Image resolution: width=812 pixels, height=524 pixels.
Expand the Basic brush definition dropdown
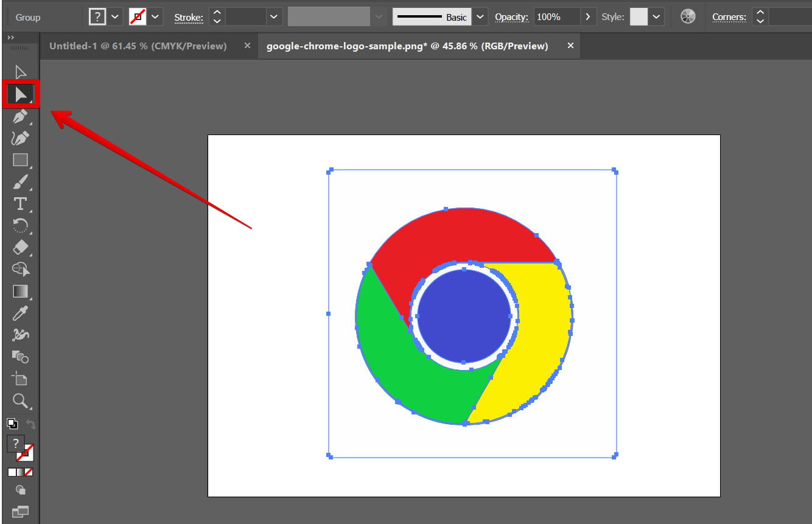coord(481,17)
